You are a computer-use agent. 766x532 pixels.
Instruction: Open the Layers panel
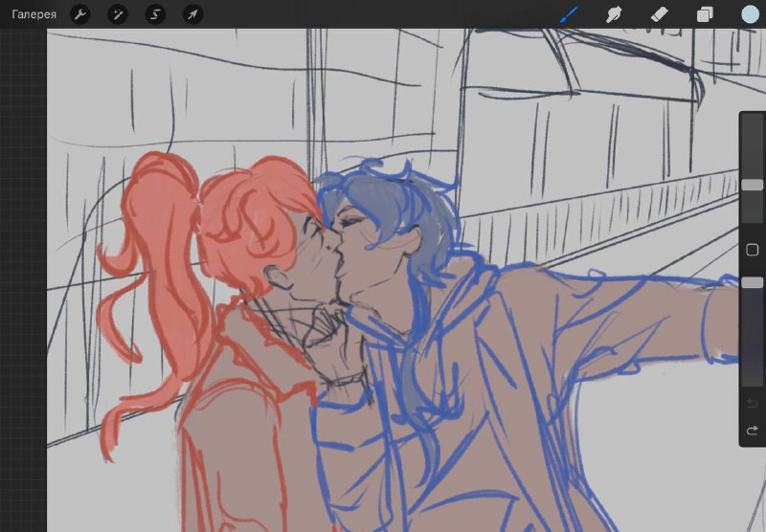(x=705, y=14)
